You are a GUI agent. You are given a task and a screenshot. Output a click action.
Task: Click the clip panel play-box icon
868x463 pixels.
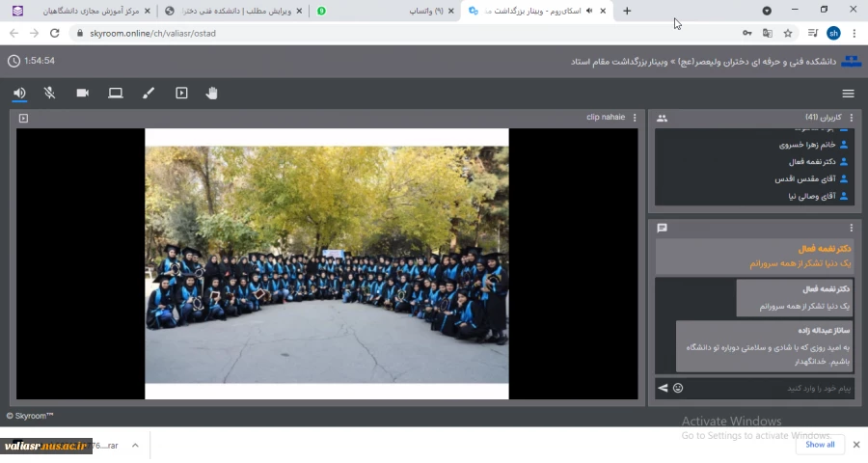pyautogui.click(x=23, y=118)
